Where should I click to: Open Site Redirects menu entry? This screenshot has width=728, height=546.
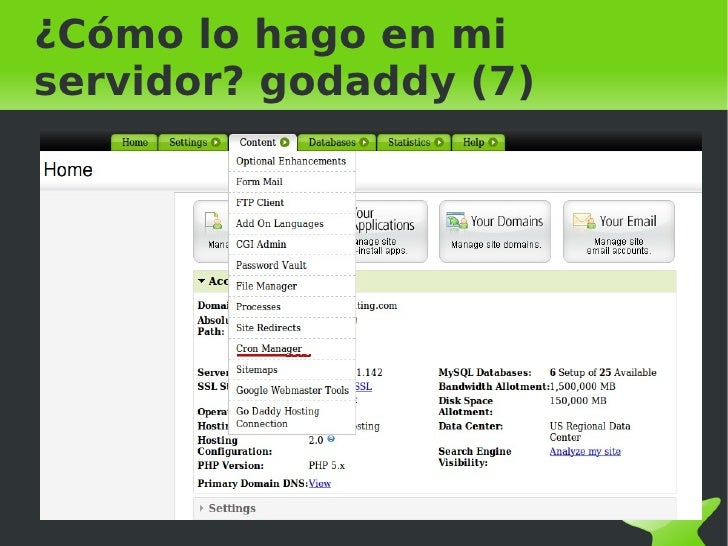(x=292, y=327)
